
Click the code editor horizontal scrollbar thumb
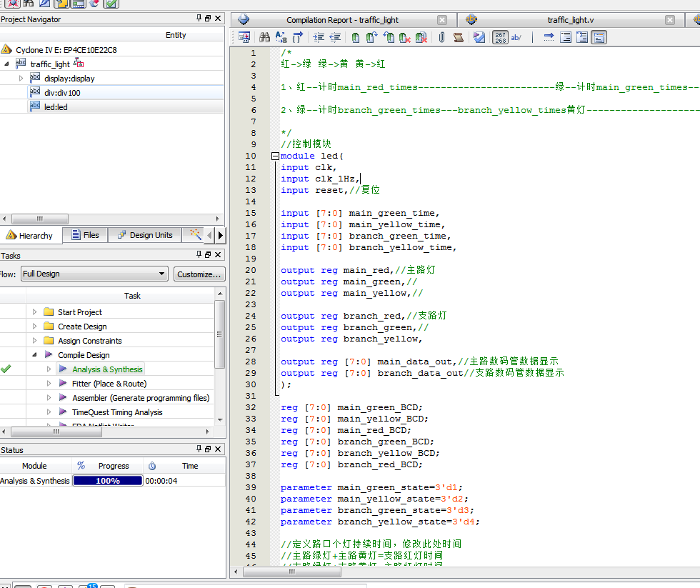click(x=292, y=572)
